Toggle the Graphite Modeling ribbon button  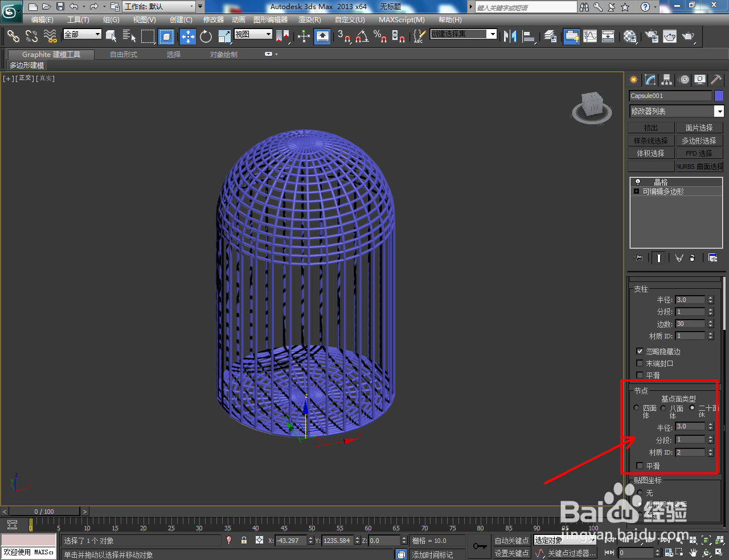tap(571, 36)
